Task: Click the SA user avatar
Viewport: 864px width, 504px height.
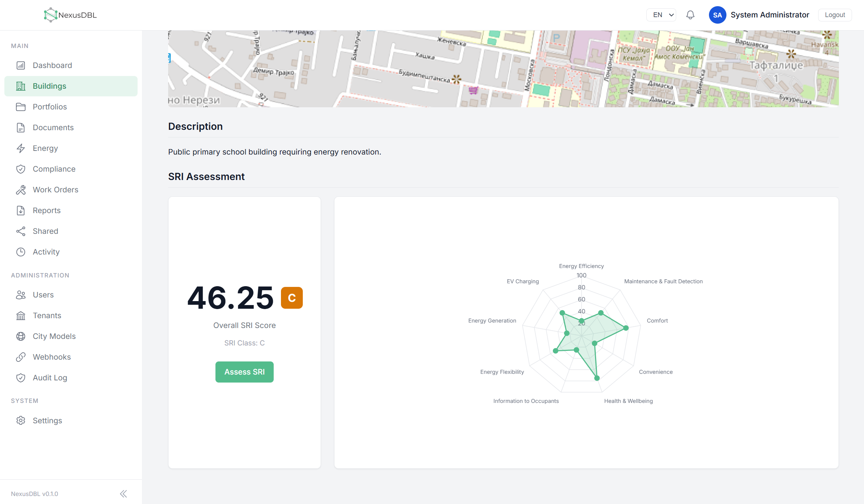Action: point(718,15)
